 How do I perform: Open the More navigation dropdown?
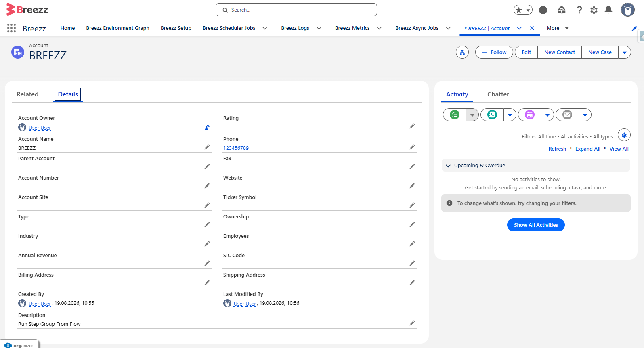click(x=558, y=28)
